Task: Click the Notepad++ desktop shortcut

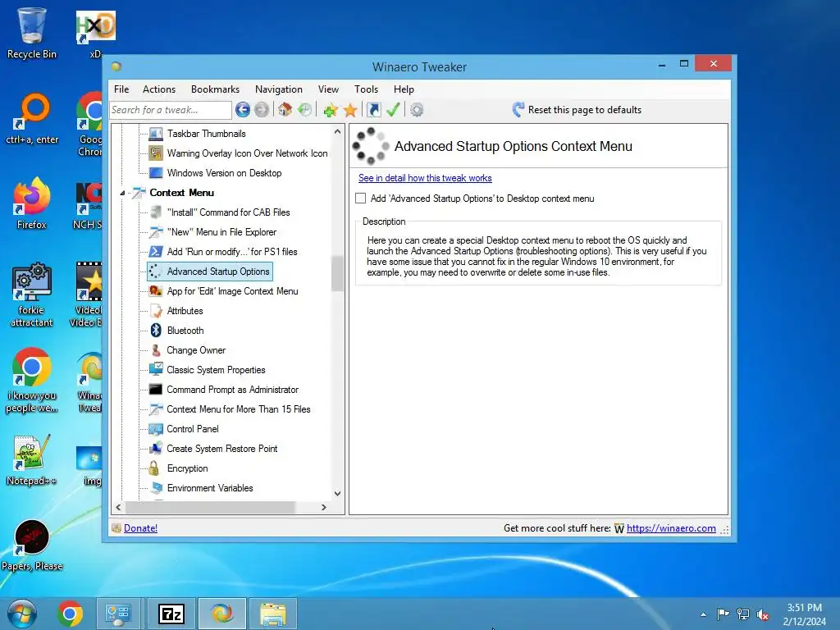Action: coord(32,459)
